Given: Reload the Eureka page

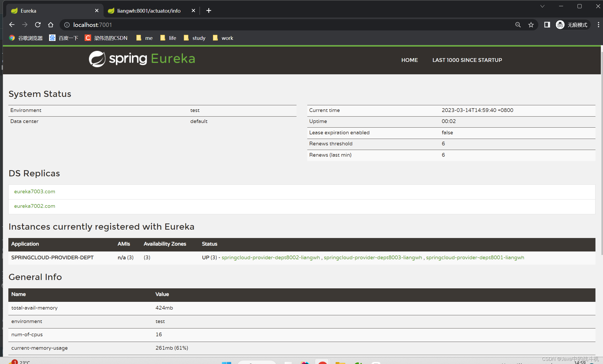Looking at the screenshot, I should pyautogui.click(x=38, y=25).
